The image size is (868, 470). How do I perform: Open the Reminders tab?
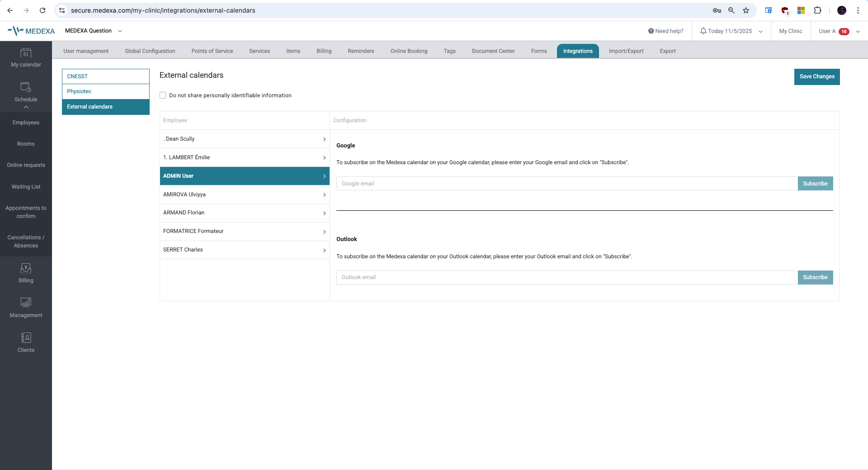point(361,51)
